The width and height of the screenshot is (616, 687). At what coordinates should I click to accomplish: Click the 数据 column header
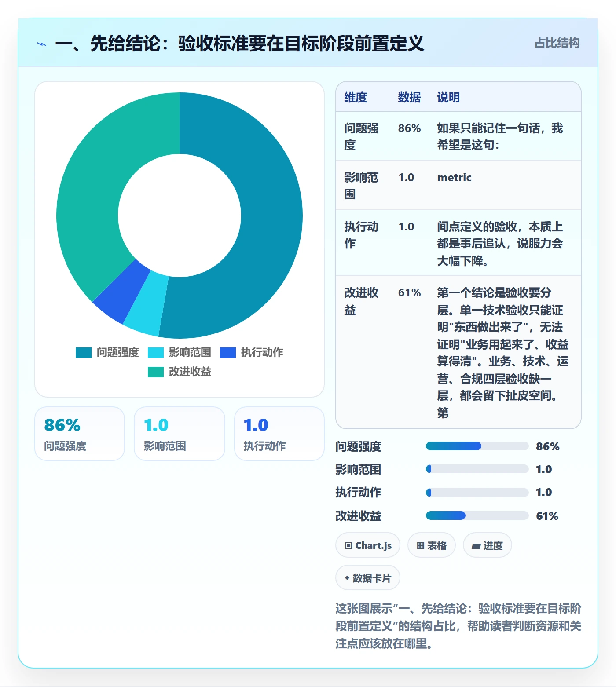(409, 97)
